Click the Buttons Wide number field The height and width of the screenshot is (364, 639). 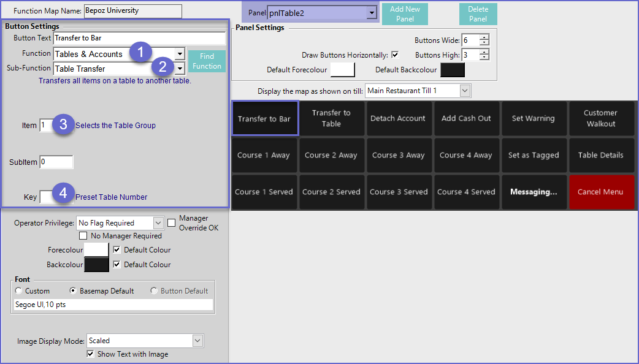(471, 40)
